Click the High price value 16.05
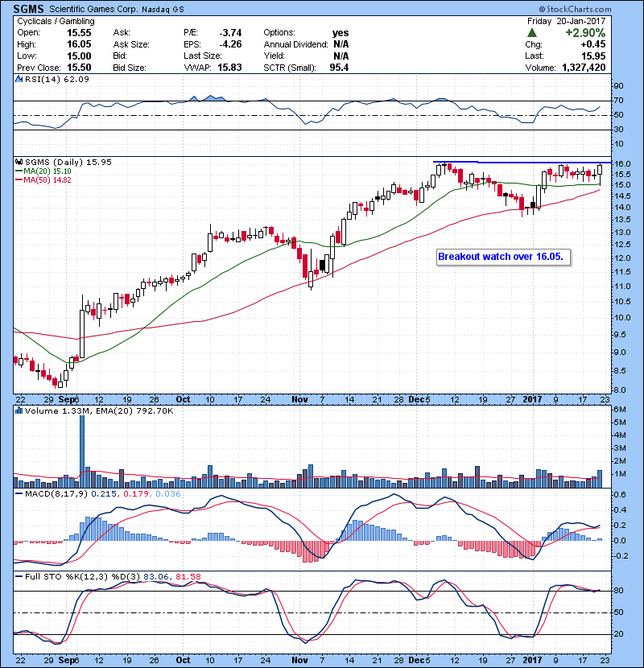The image size is (644, 668). [79, 44]
